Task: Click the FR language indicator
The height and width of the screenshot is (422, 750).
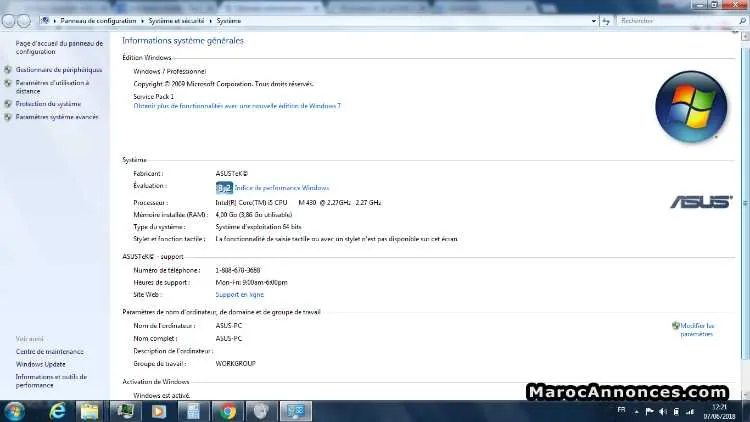Action: [x=621, y=410]
